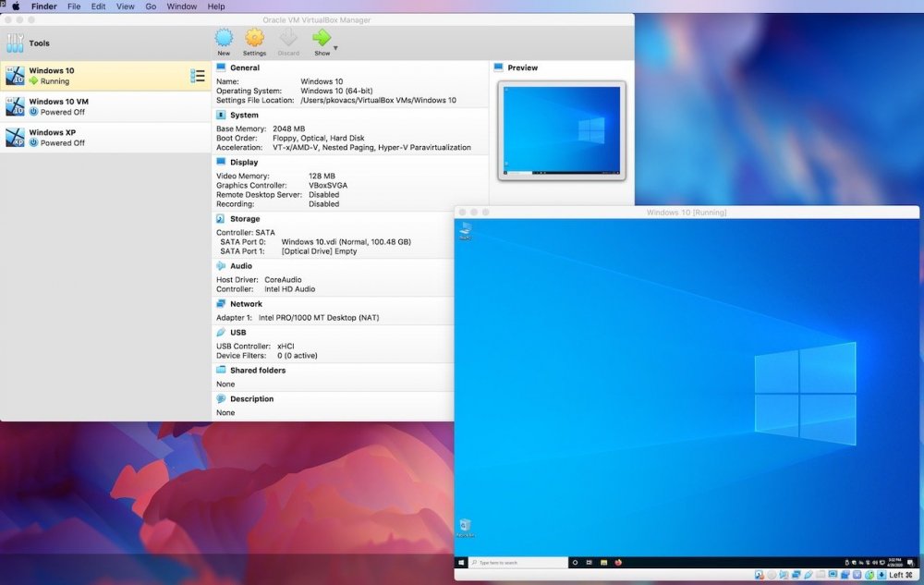Click the Windows 10 preview thumbnail
Image resolution: width=924 pixels, height=585 pixels.
point(562,130)
